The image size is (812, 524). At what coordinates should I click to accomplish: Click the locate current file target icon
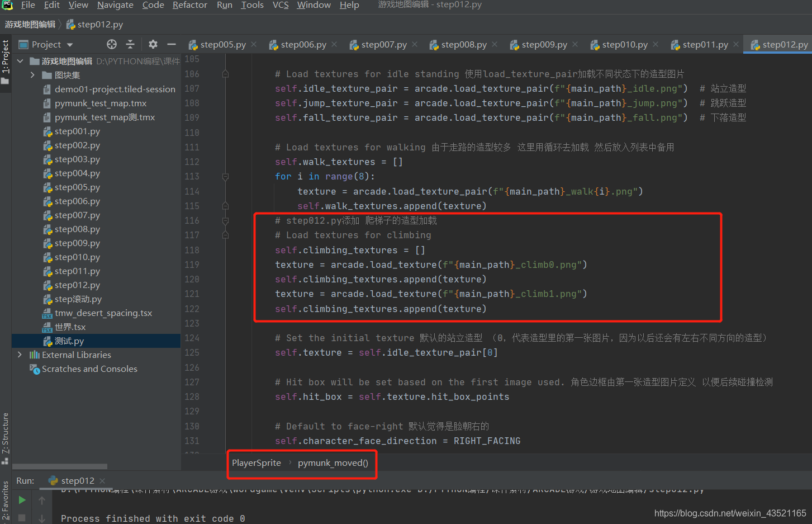point(112,44)
